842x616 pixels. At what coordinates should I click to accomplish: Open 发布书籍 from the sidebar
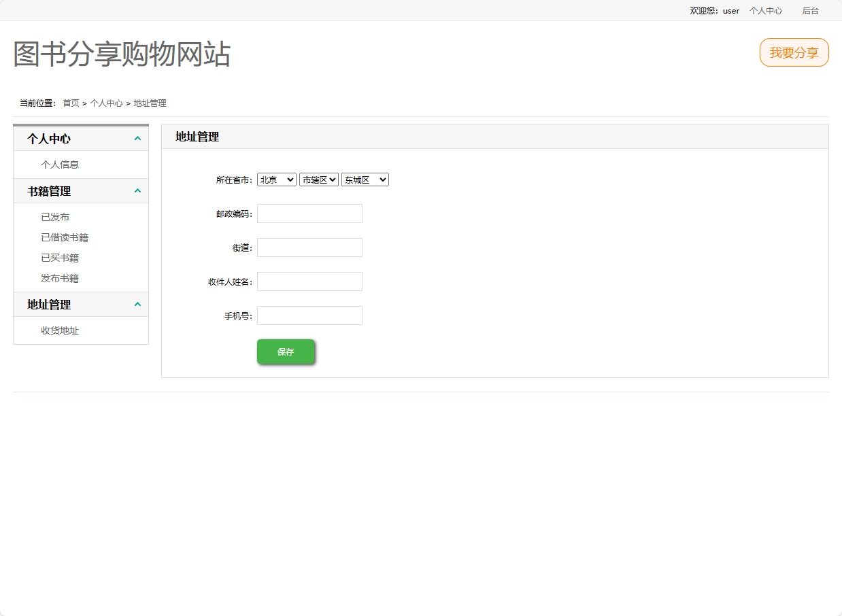(x=59, y=277)
